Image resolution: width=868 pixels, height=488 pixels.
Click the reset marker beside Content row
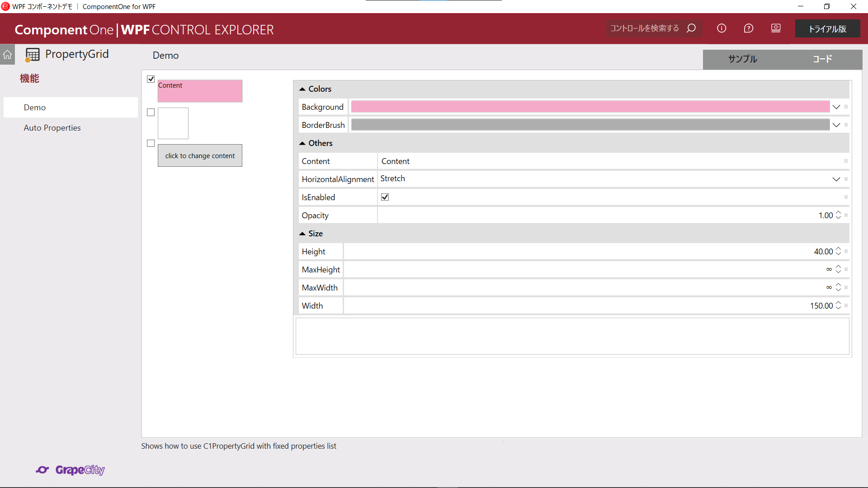pyautogui.click(x=846, y=161)
